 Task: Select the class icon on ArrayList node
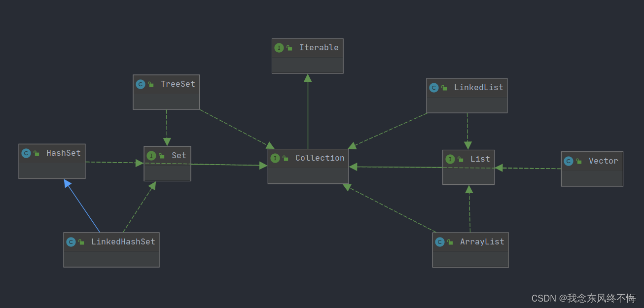[439, 241]
